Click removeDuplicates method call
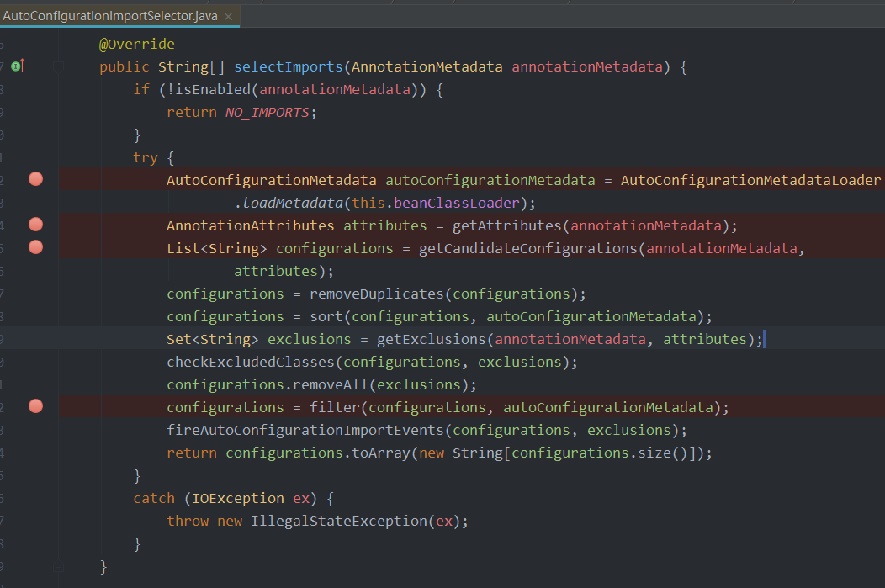Image resolution: width=885 pixels, height=588 pixels. tap(377, 294)
